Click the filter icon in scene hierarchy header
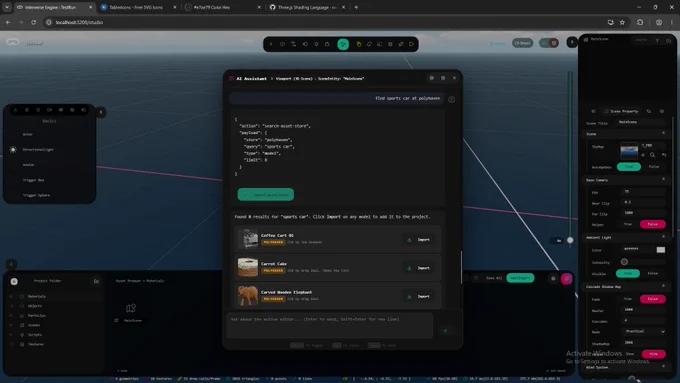 point(657,40)
